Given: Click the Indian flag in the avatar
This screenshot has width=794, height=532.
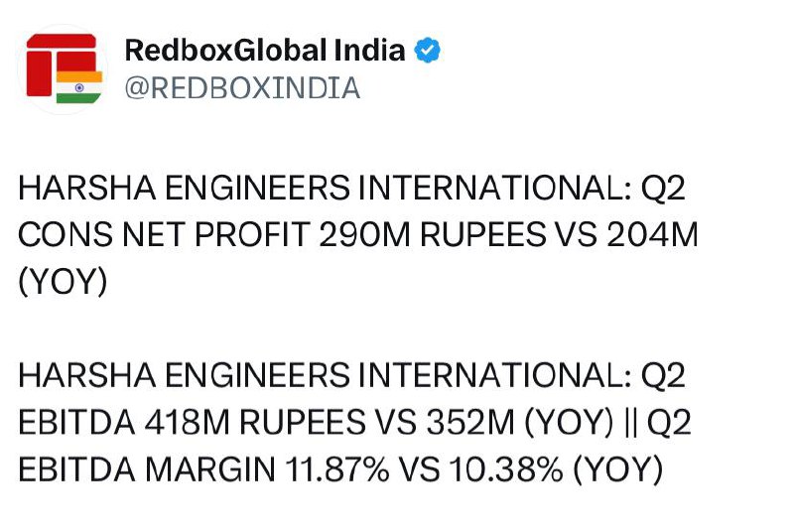Looking at the screenshot, I should (x=79, y=87).
